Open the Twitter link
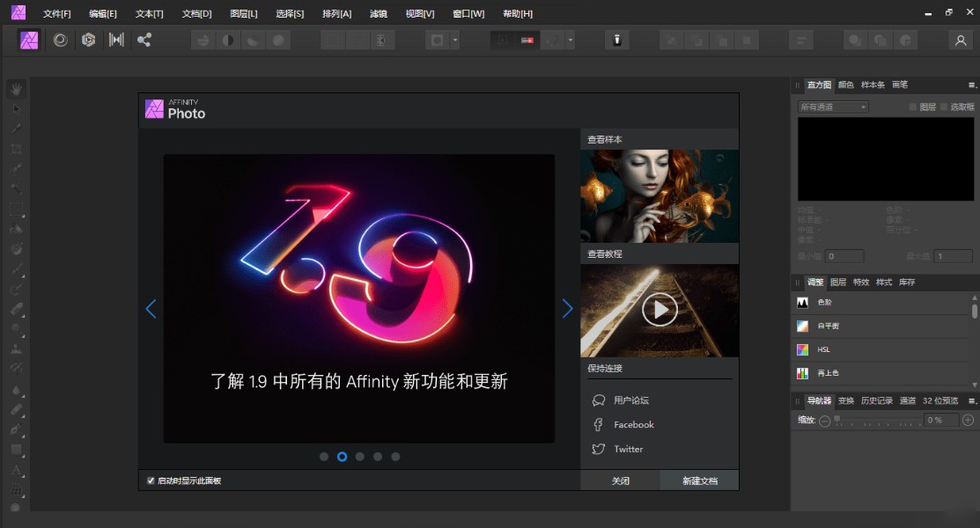 [628, 450]
